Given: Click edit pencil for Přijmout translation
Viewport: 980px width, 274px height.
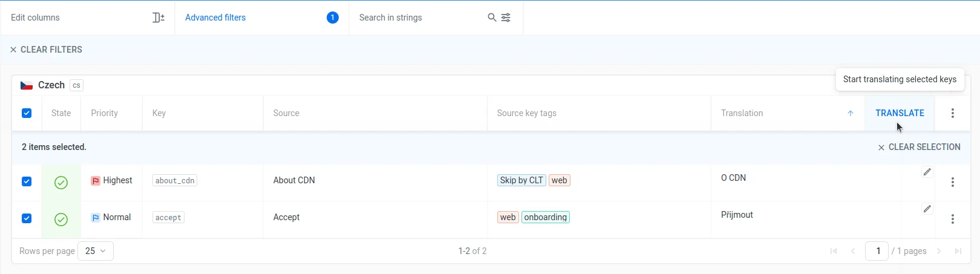Looking at the screenshot, I should click(927, 209).
